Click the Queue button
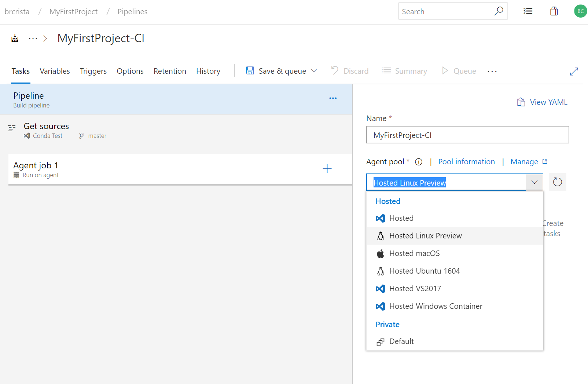Screen dimensions: 588x384 [459, 71]
